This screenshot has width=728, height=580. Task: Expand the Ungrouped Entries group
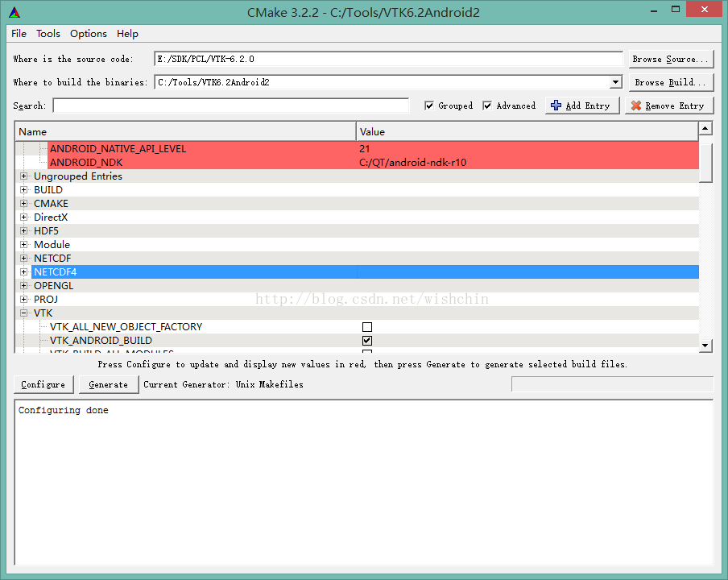tap(23, 176)
